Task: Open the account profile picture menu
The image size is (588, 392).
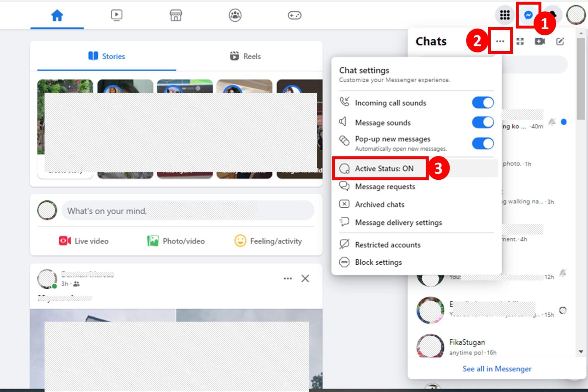Action: coord(576,15)
